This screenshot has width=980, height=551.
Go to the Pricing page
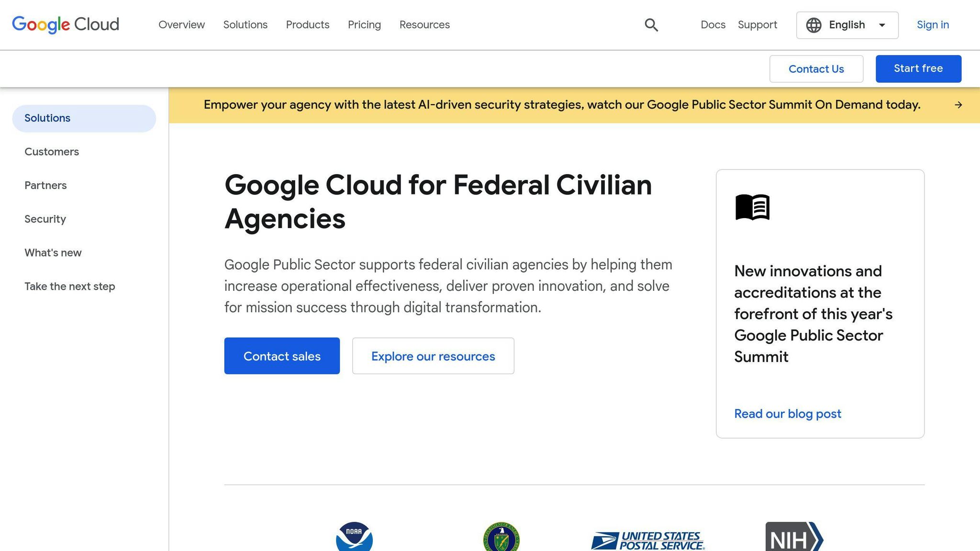point(364,25)
